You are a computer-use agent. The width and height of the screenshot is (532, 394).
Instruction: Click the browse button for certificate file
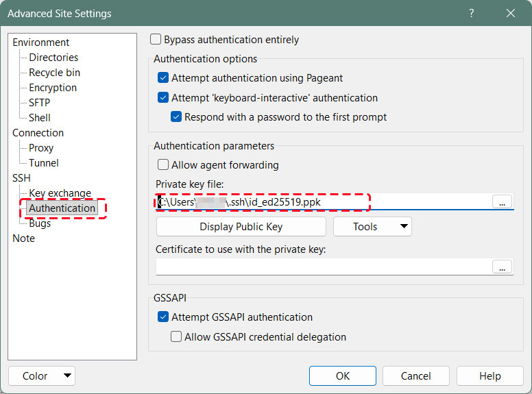point(503,267)
